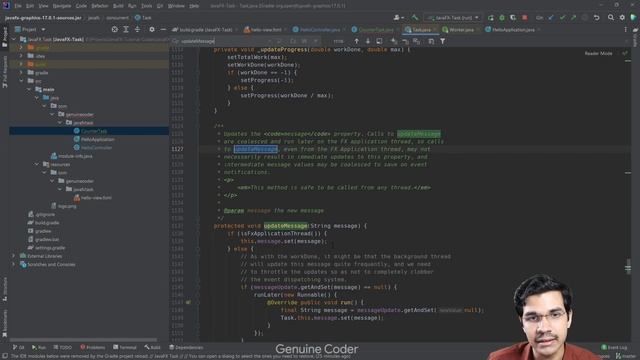
Task: Open the Terminal tool window button
Action: [125, 347]
